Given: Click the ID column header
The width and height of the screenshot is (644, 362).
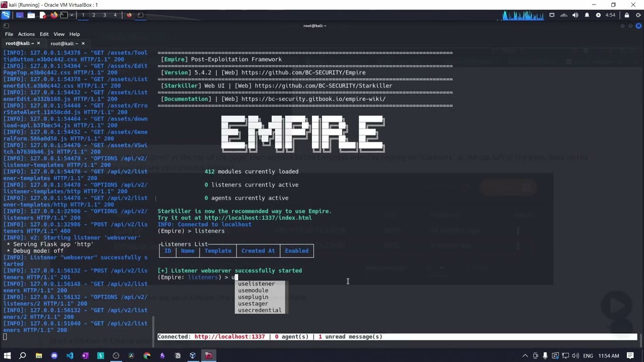Looking at the screenshot, I should point(168,251).
